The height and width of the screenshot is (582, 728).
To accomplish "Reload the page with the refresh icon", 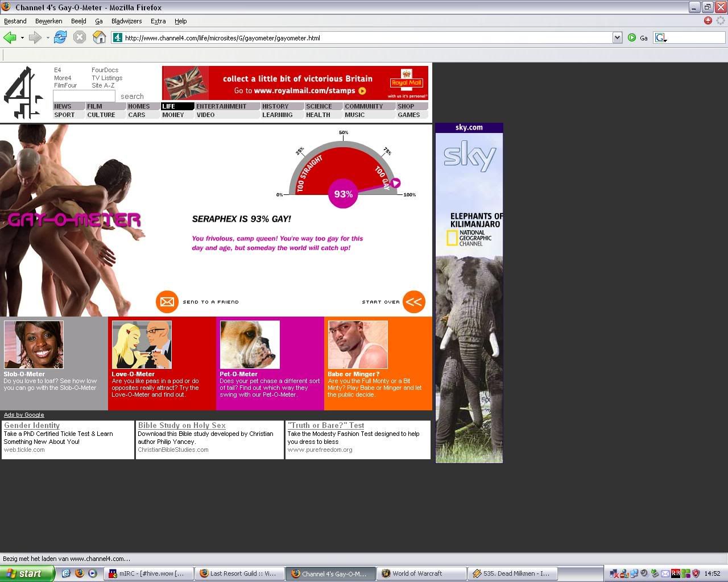I will pos(60,38).
